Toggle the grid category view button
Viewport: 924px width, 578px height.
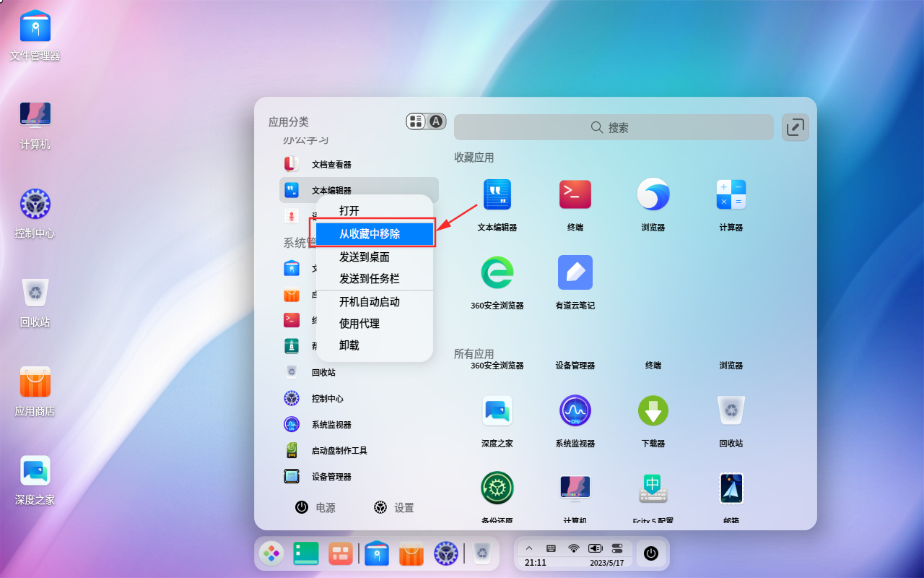pyautogui.click(x=416, y=121)
